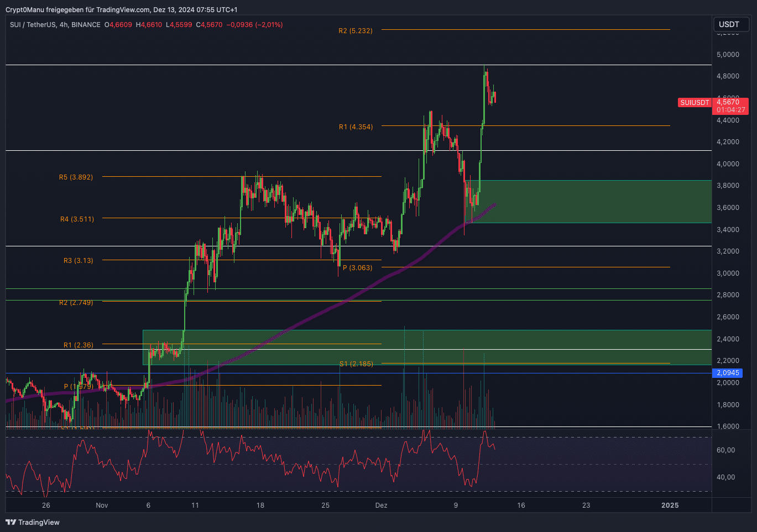Click the change value −0,0936 (−2,01%)
757x532 pixels.
point(254,25)
